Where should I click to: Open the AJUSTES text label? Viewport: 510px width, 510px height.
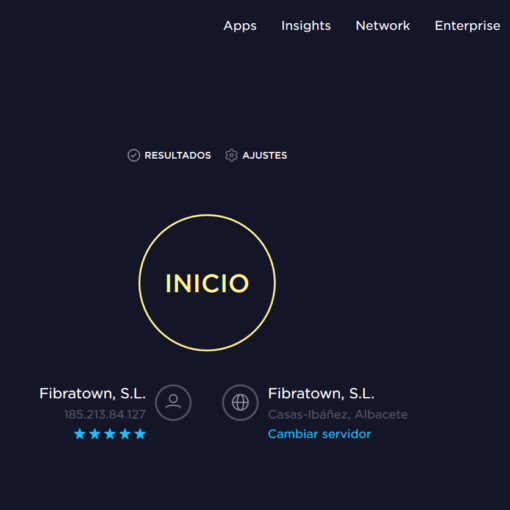pyautogui.click(x=265, y=155)
